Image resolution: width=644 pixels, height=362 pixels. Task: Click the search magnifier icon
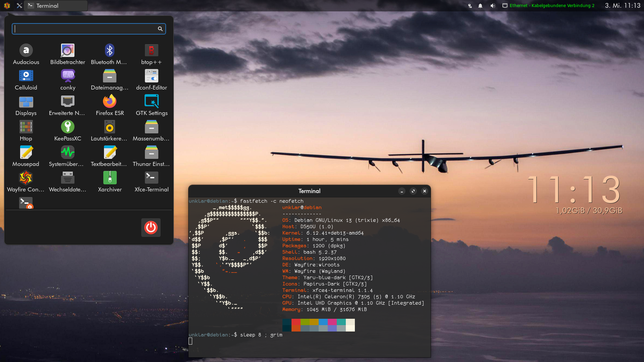(x=160, y=29)
